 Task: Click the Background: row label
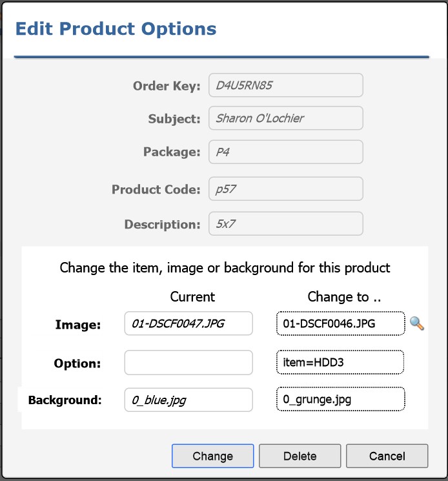click(x=65, y=400)
